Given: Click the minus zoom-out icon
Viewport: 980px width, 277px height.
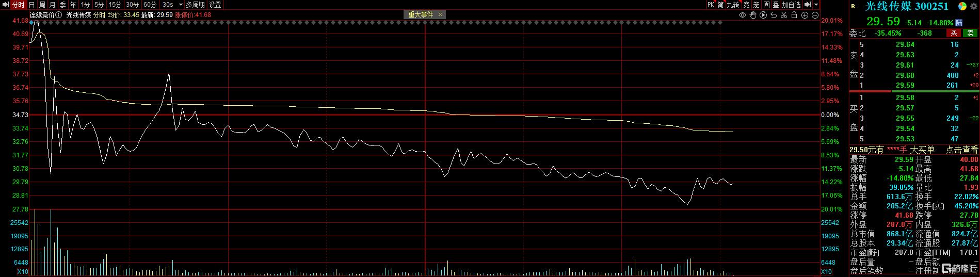Looking at the screenshot, I should [815, 15].
